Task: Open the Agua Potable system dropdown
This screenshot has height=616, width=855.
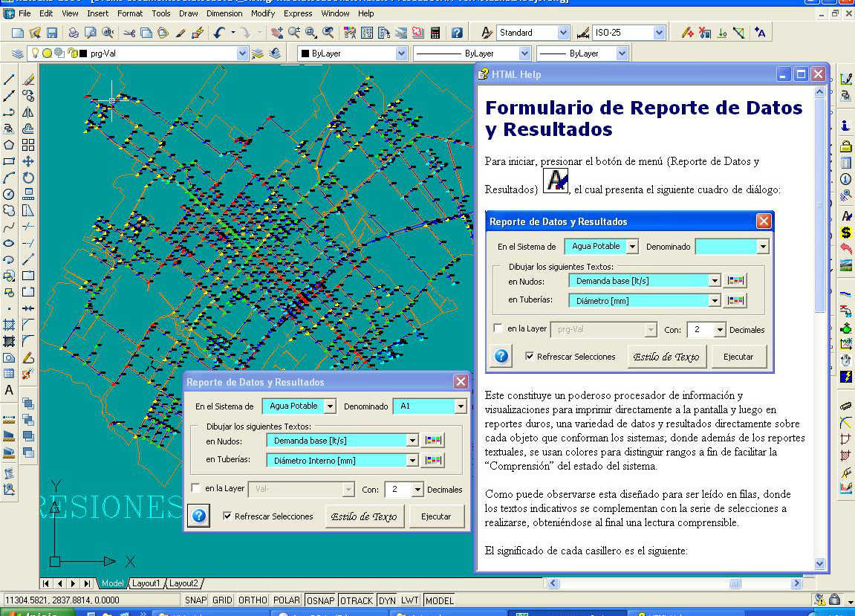Action: 330,406
